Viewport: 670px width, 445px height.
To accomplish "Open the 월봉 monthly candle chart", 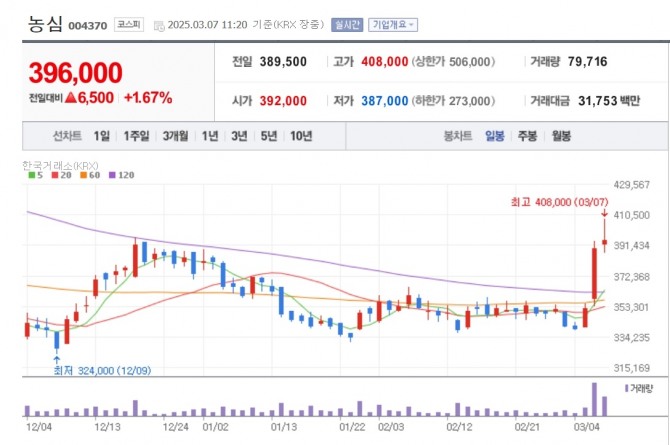I will [561, 136].
